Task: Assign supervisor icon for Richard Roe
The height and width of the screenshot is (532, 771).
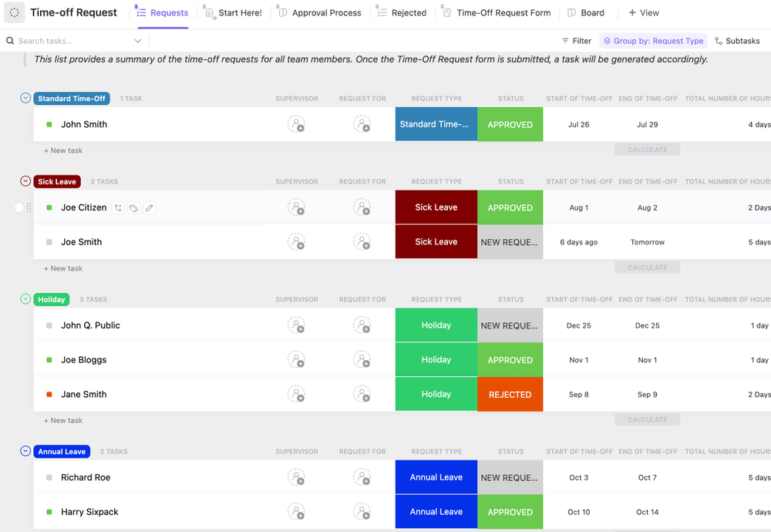Action: click(x=296, y=477)
